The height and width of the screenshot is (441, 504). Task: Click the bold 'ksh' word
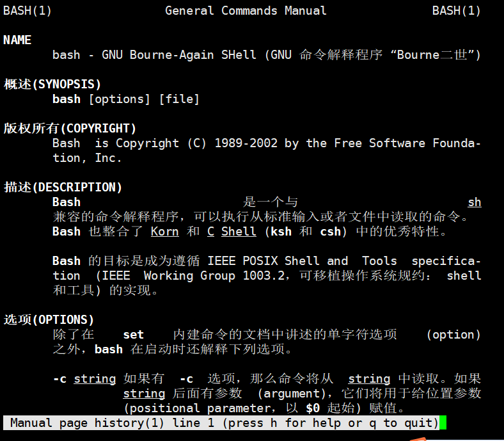(281, 232)
